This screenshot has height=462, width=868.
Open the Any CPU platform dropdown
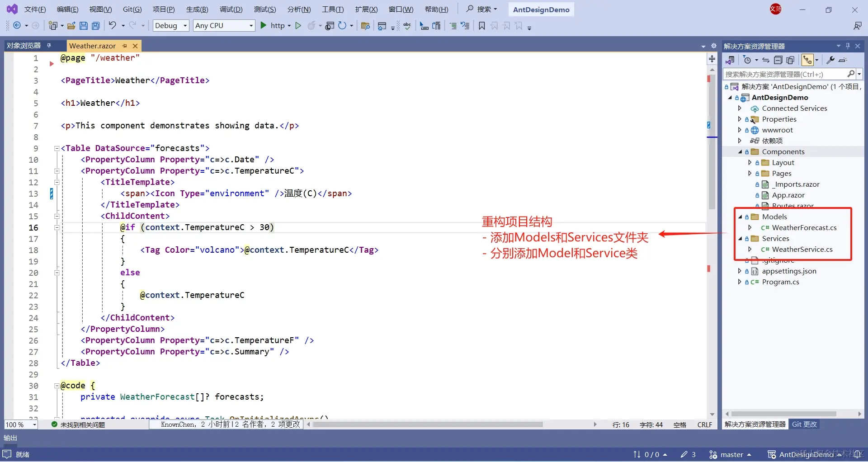[224, 26]
